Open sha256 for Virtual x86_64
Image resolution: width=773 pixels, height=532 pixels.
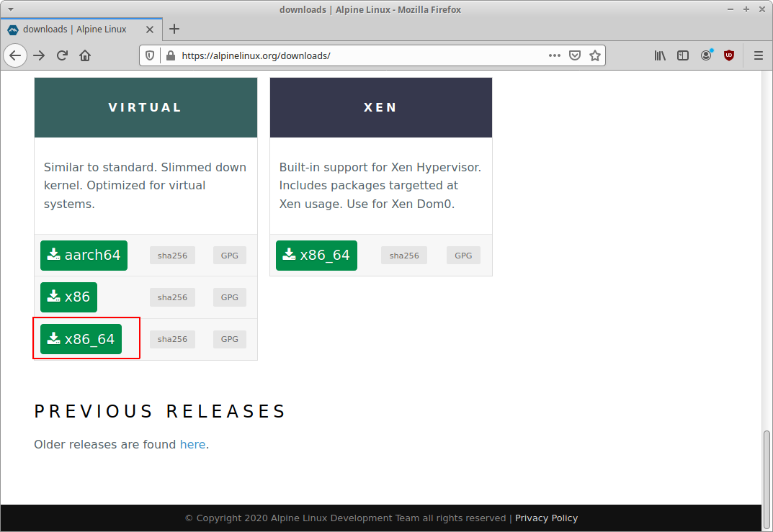point(173,339)
